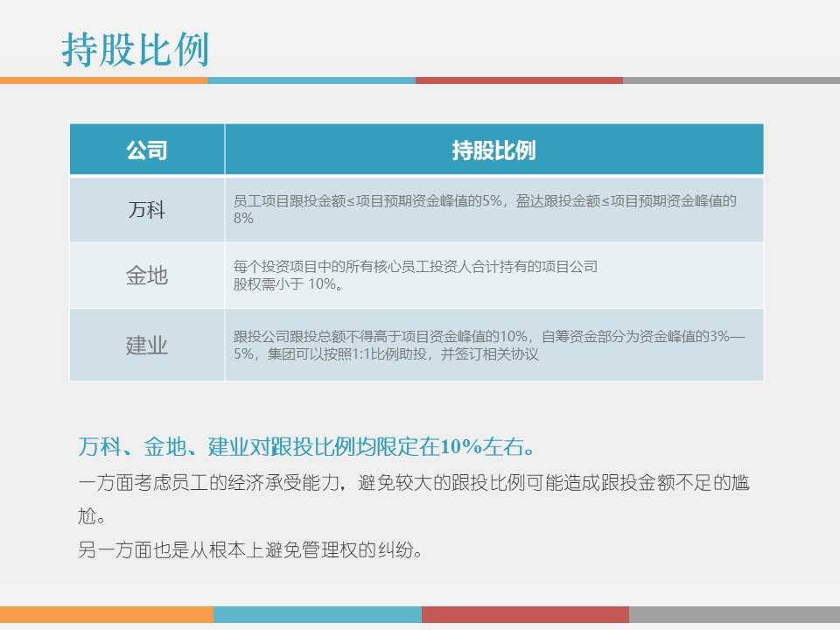Select the 建业 policy description text
This screenshot has height=630, width=840.
486,344
